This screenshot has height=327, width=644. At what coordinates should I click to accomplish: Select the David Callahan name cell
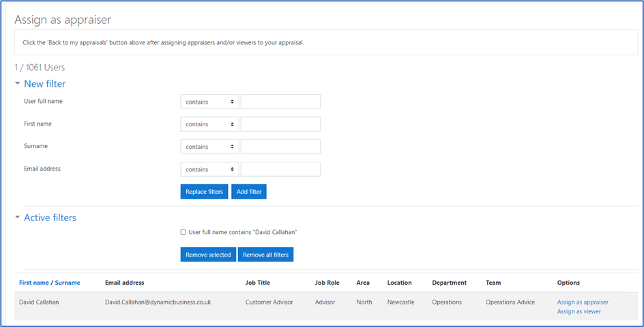[39, 302]
